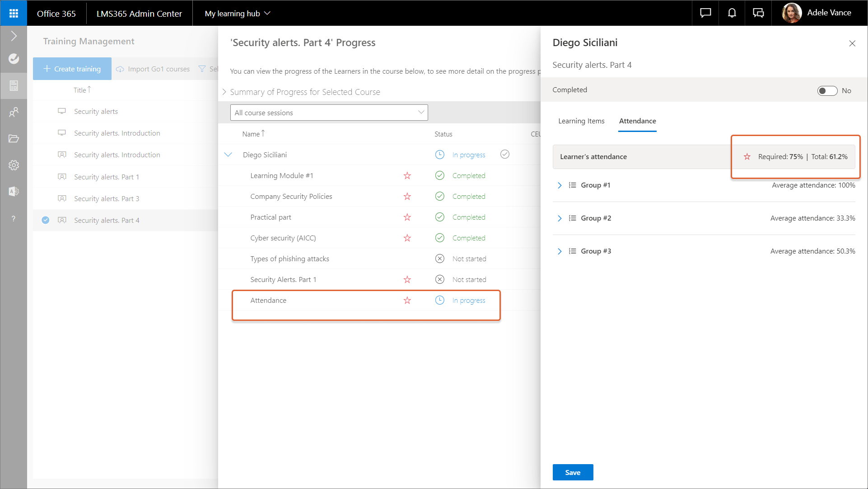Deselect the checked Security alerts. Part 4 row
The height and width of the screenshot is (489, 868).
tap(46, 220)
